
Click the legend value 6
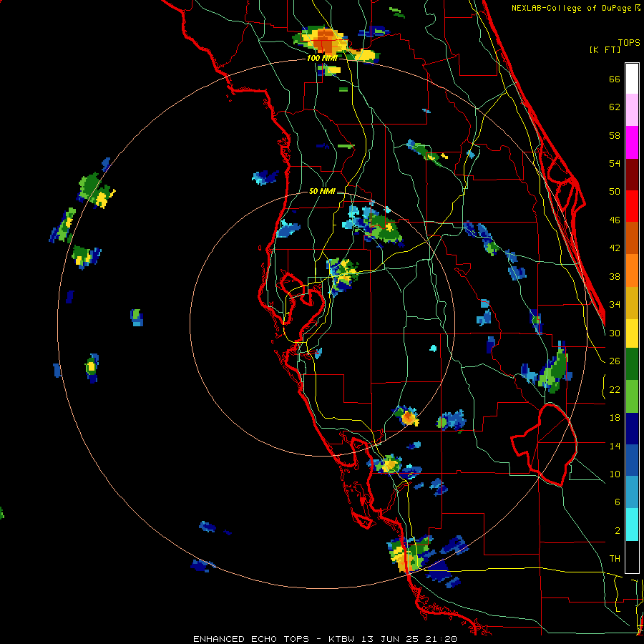coord(617,502)
